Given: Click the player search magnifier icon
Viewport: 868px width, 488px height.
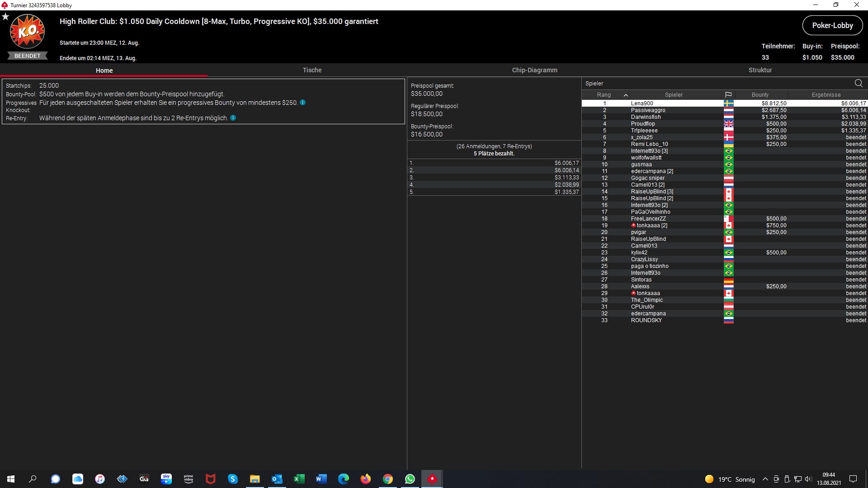Looking at the screenshot, I should 858,83.
